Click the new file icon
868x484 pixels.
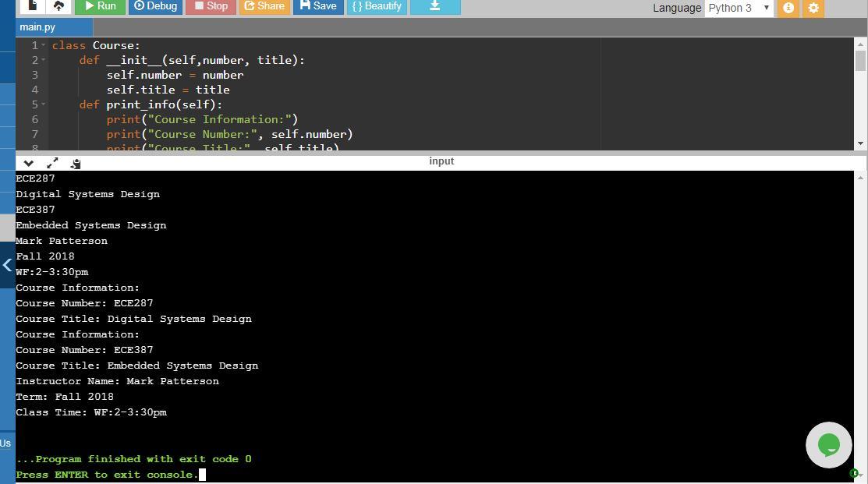[32, 6]
